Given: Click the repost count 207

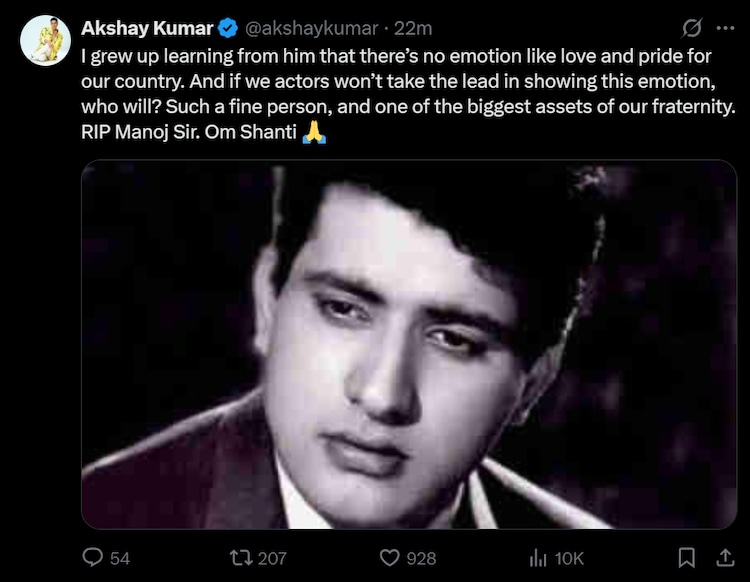Looking at the screenshot, I should [x=272, y=558].
